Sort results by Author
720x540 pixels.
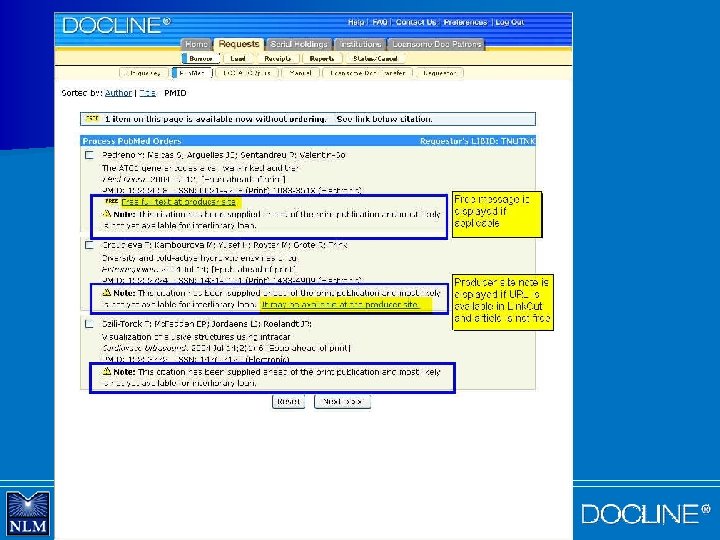pyautogui.click(x=118, y=93)
